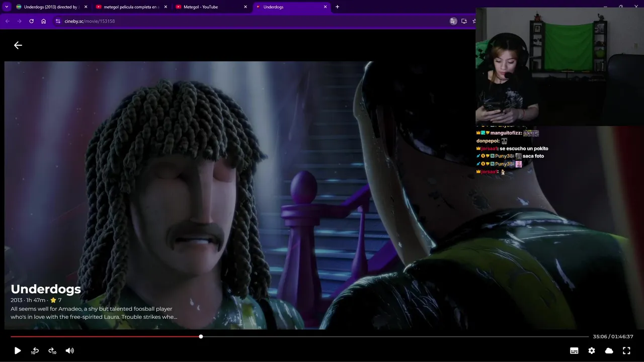The image size is (644, 362).
Task: Close the Metegol - YouTube tab
Action: pos(246,7)
